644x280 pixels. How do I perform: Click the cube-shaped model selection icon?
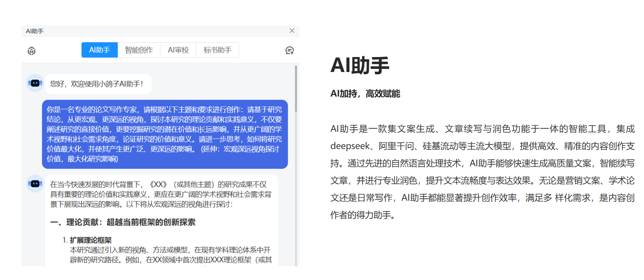tap(31, 51)
